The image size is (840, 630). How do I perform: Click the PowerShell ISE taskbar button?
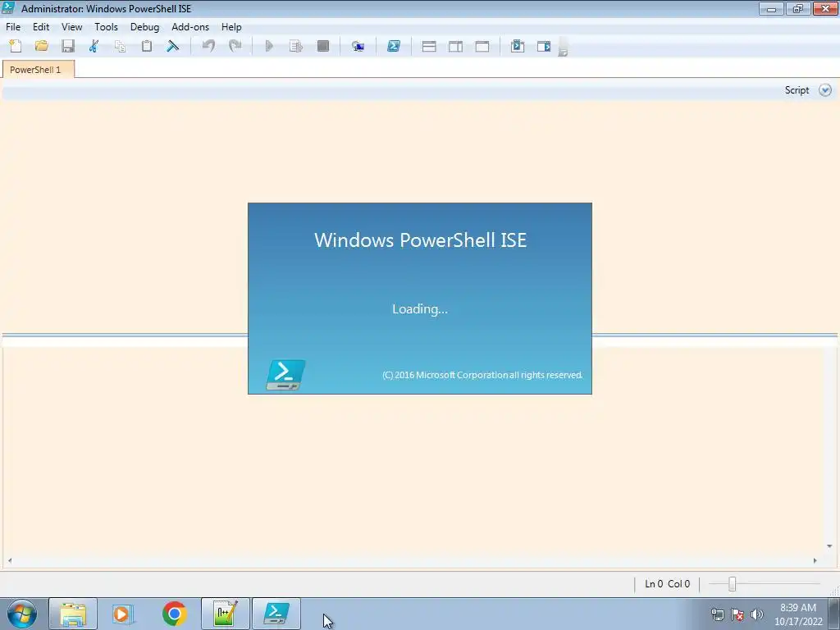[x=276, y=614]
